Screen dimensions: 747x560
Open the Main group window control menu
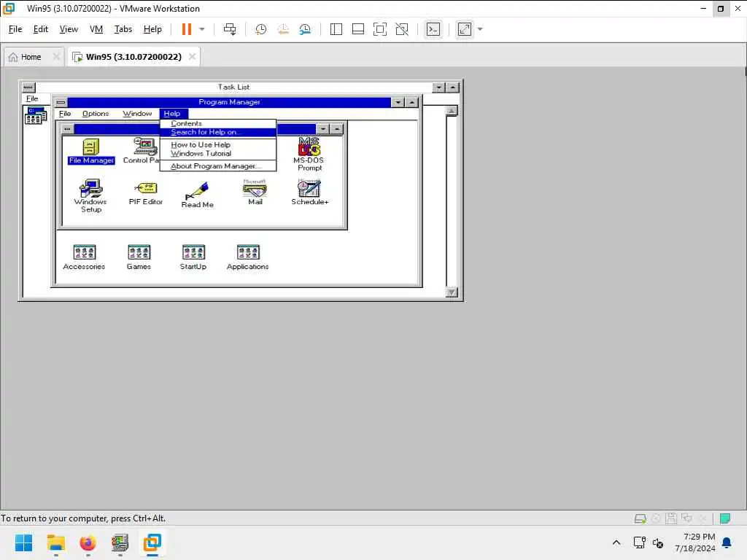pyautogui.click(x=68, y=129)
